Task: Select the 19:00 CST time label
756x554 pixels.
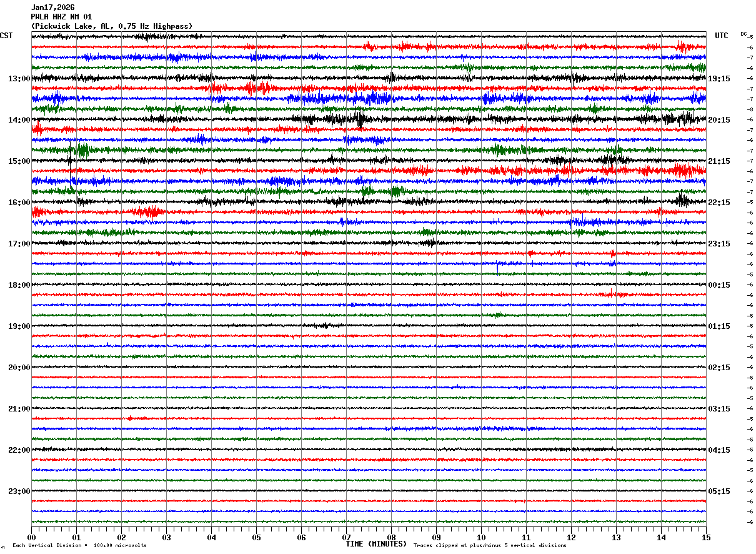Action: (x=19, y=326)
